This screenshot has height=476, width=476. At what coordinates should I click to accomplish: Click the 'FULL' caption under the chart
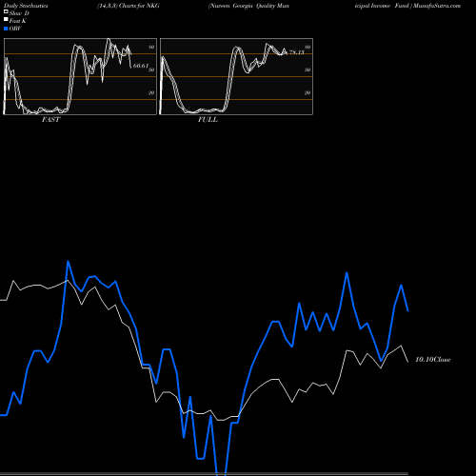[208, 120]
